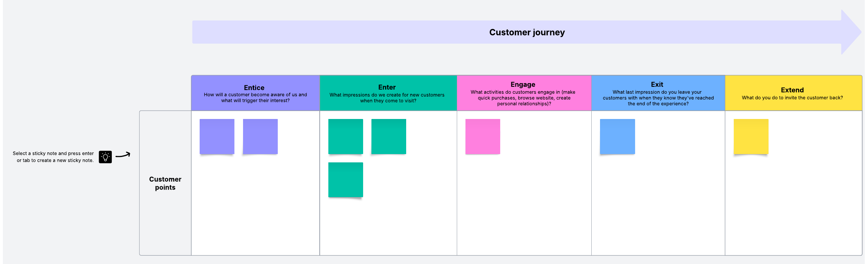The image size is (868, 264).
Task: Select the lone green sticky note in the Enter second row
Action: pos(345,180)
